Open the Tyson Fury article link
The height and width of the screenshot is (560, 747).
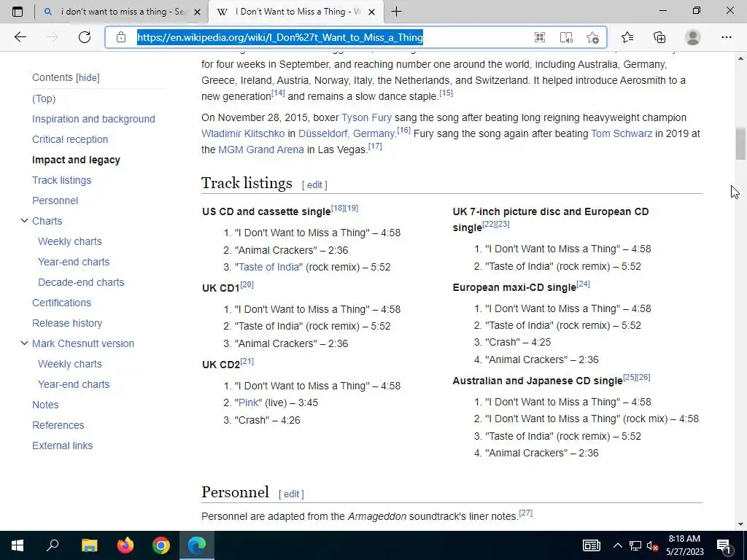coord(366,117)
